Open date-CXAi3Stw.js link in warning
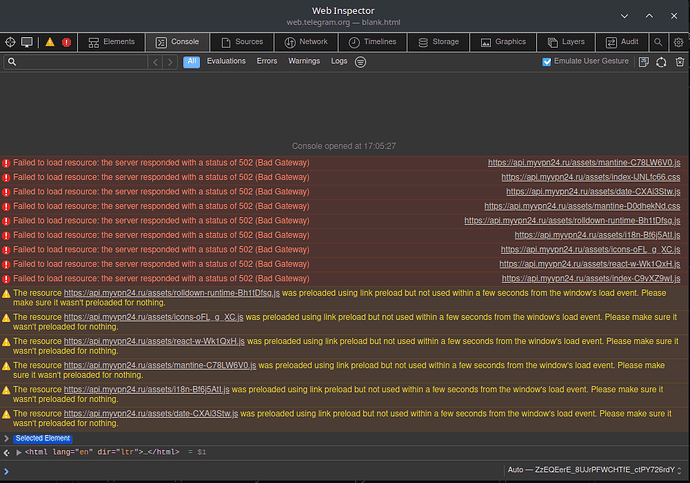The image size is (690, 483). point(150,414)
